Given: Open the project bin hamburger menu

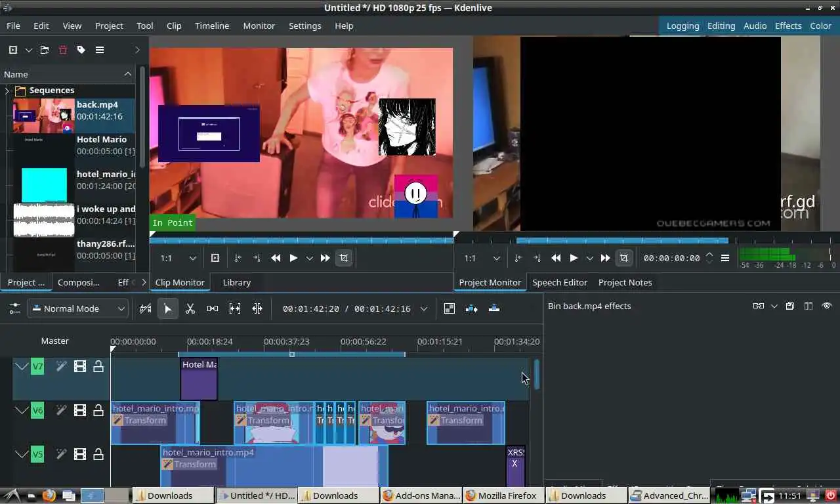Looking at the screenshot, I should (x=100, y=50).
